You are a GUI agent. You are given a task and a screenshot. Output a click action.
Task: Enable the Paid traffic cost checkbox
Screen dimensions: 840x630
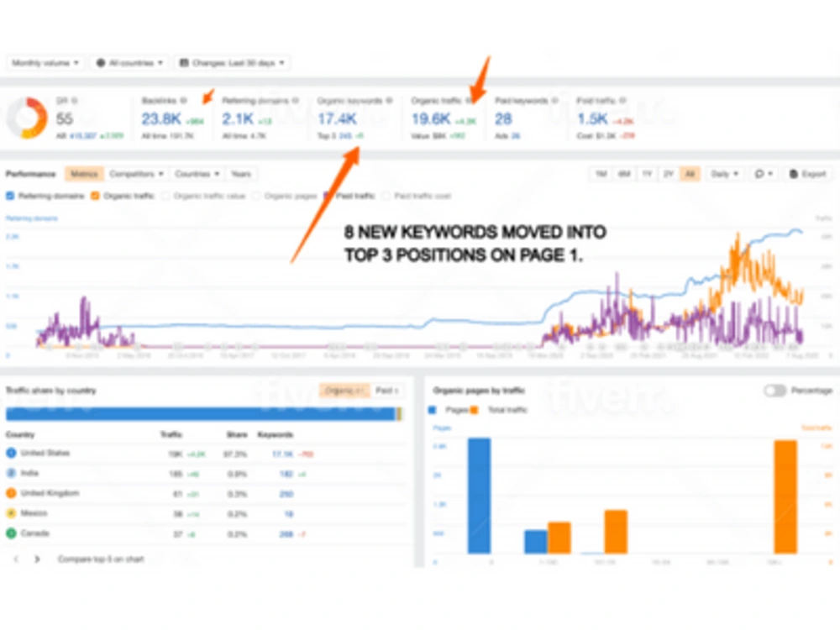pos(386,196)
